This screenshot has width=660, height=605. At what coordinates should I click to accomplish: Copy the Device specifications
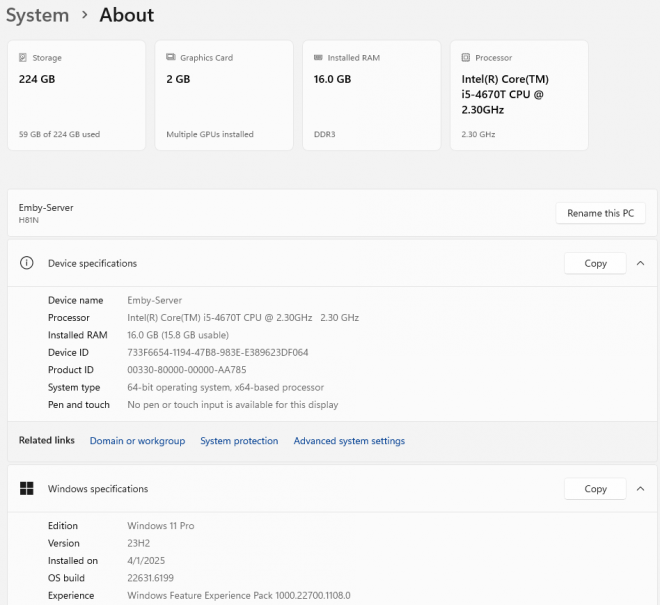click(x=595, y=263)
